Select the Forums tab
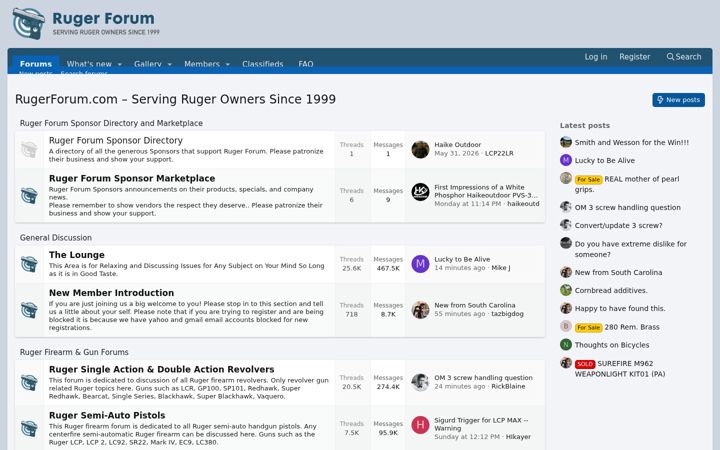The width and height of the screenshot is (720, 450). tap(36, 64)
